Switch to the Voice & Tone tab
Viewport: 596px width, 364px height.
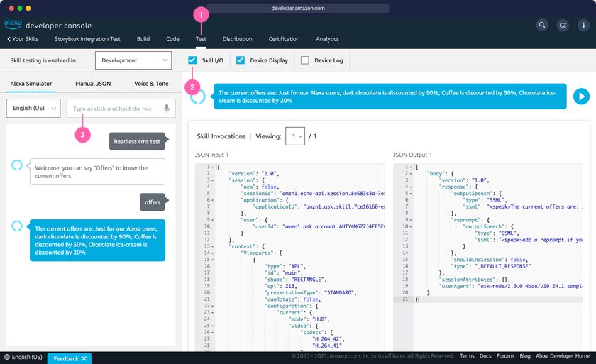151,84
